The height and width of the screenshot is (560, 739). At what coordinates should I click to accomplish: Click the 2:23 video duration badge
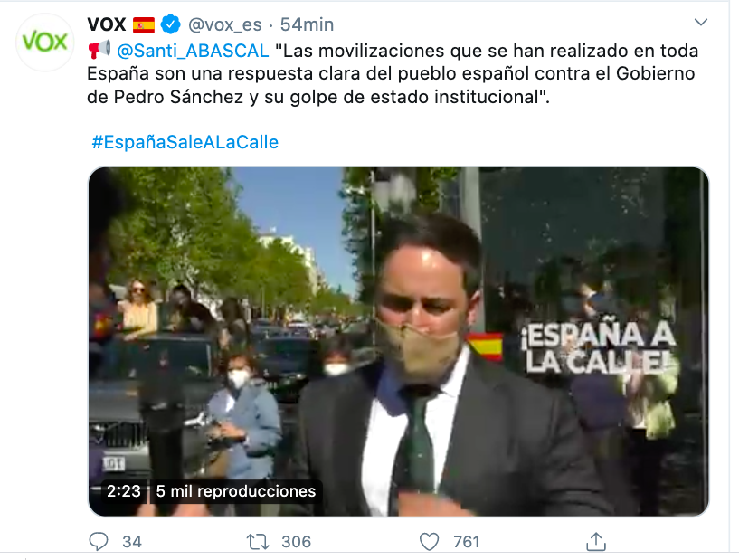(124, 491)
